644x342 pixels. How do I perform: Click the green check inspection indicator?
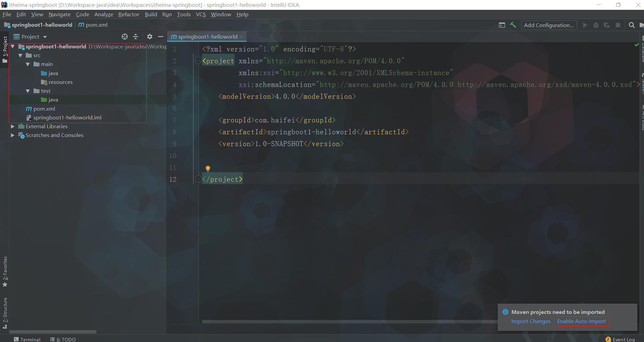(x=637, y=45)
